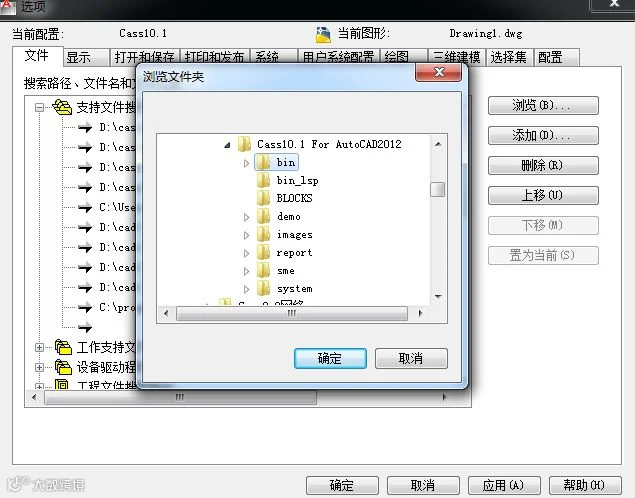Expand the images folder node
Image resolution: width=635 pixels, height=498 pixels.
tap(246, 235)
